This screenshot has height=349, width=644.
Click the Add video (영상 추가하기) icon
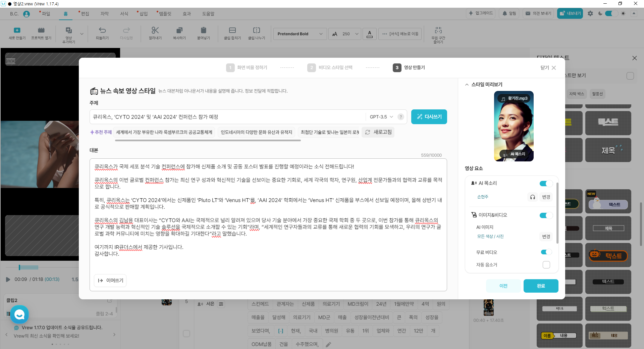coord(69,30)
